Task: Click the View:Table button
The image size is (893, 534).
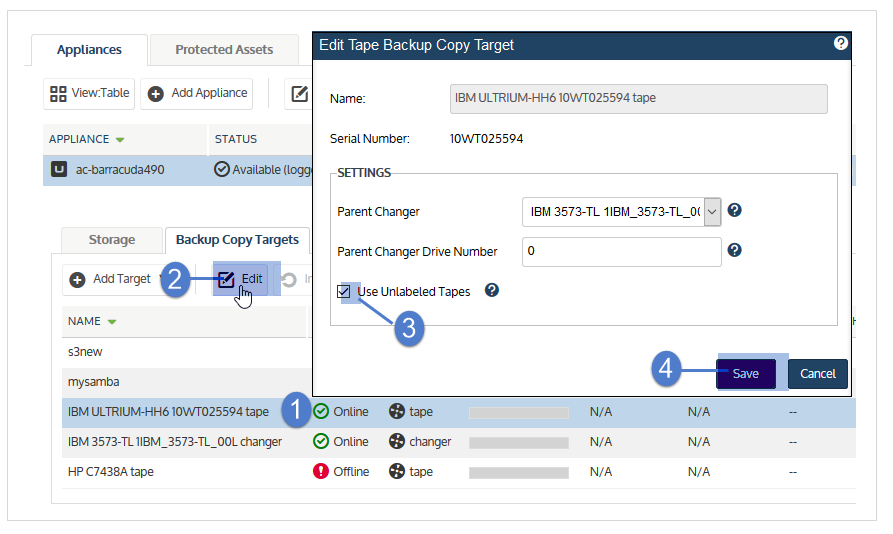Action: (89, 93)
